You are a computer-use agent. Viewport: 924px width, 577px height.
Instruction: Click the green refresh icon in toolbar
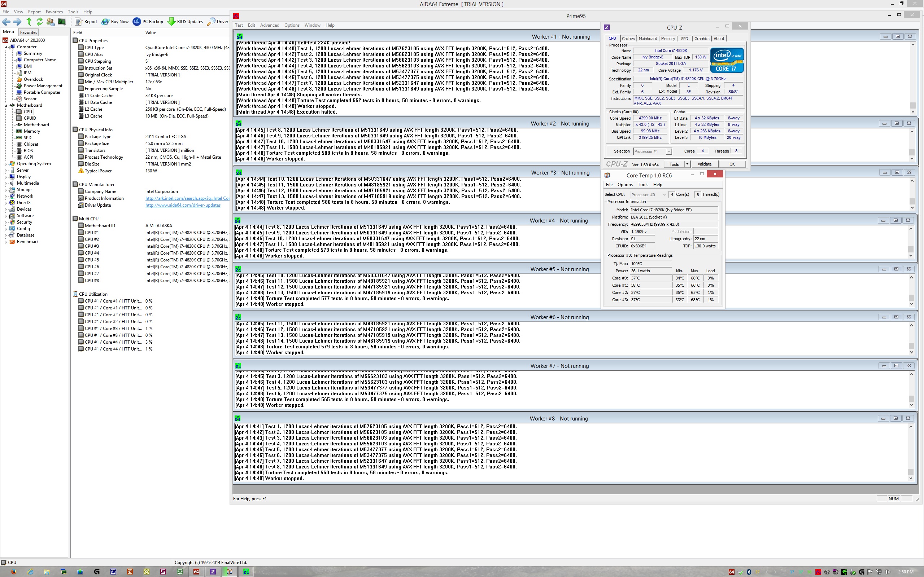pyautogui.click(x=39, y=22)
